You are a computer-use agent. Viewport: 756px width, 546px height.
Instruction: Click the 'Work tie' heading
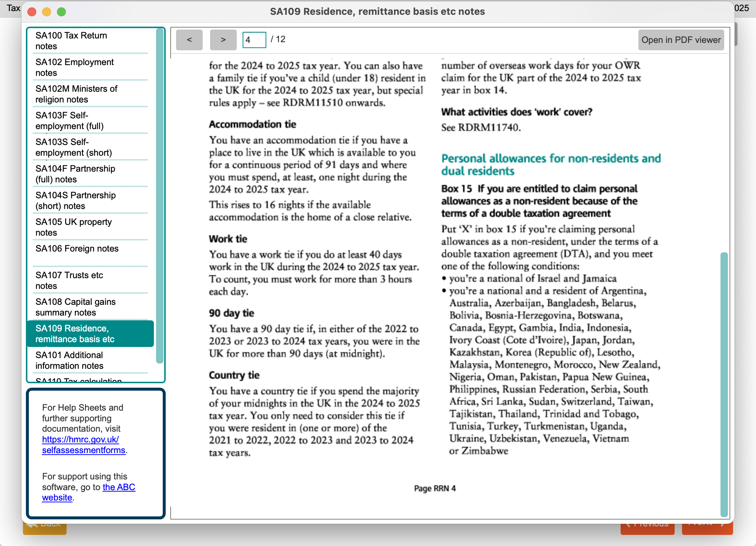click(228, 239)
